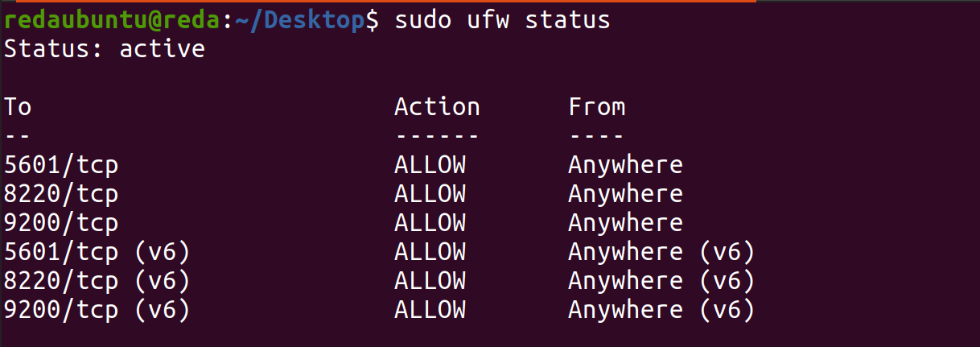
Task: Click 'Anywhere' in the first 9200/tcp row
Action: pos(625,223)
